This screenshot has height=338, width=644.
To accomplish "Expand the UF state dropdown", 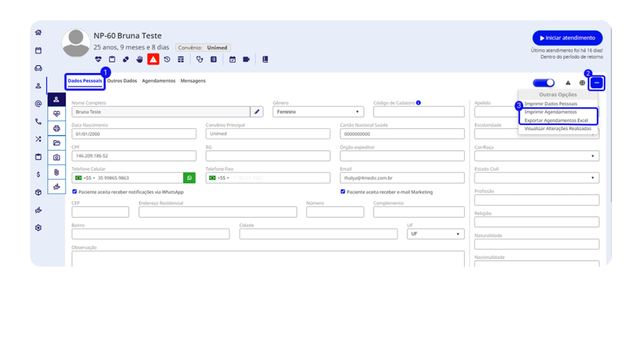I will coord(435,234).
